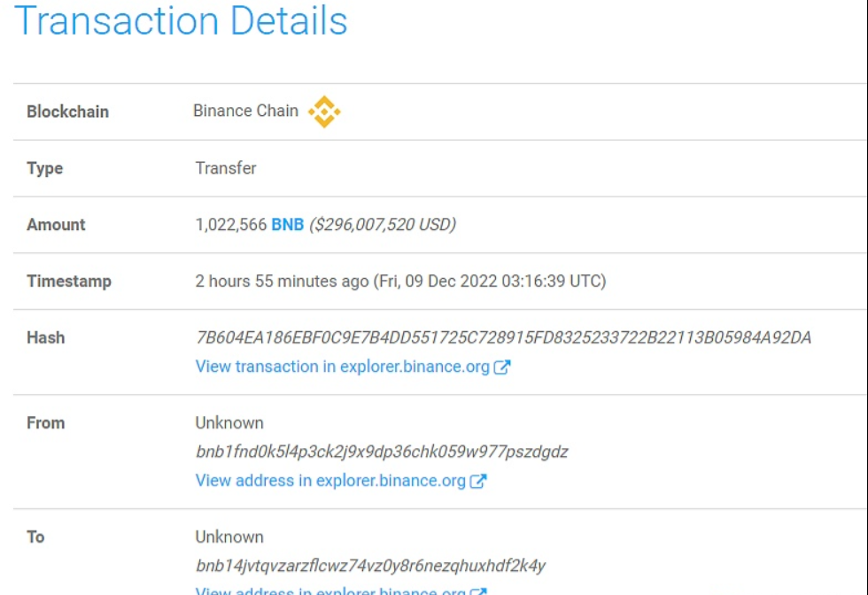Select the transaction hash string
The height and width of the screenshot is (595, 868).
503,337
